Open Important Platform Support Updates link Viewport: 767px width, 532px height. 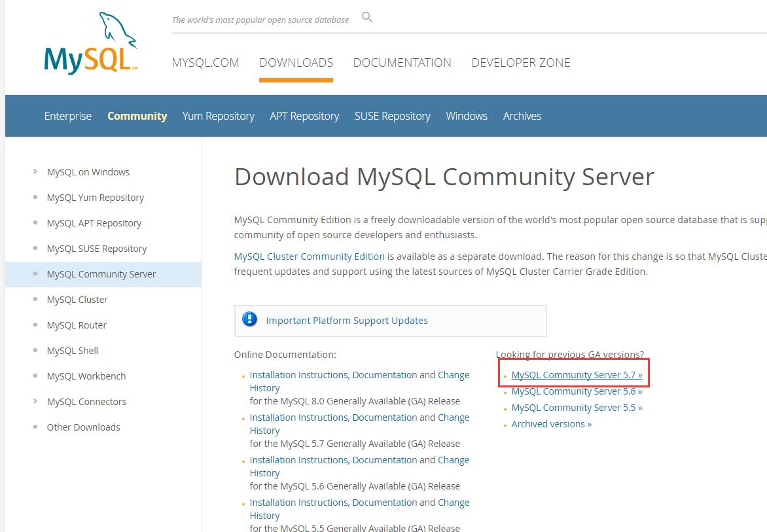coord(347,320)
